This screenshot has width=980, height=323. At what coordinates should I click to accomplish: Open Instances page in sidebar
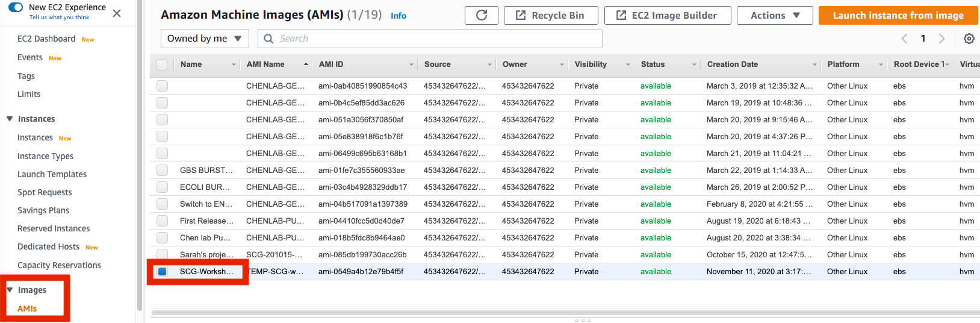point(35,137)
